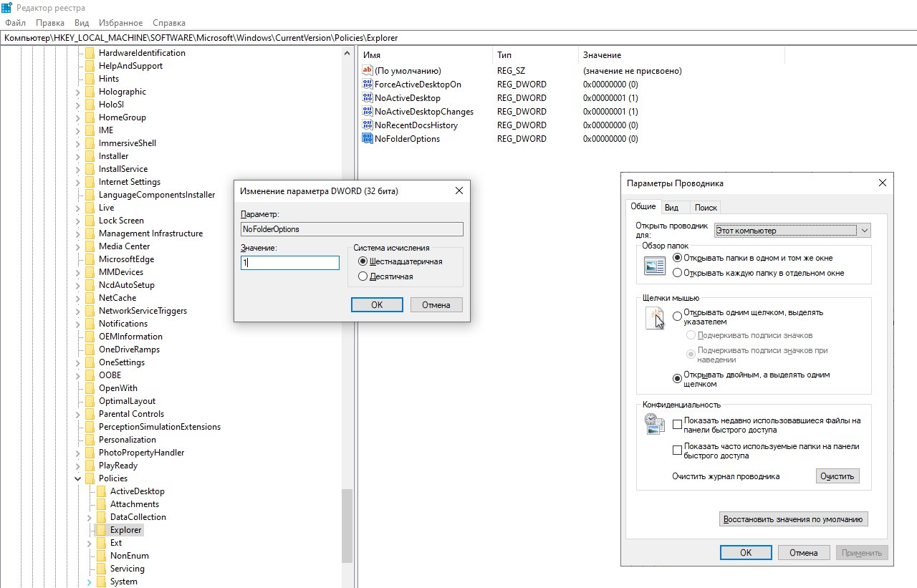Open the Избранное menu
917x588 pixels.
(x=120, y=23)
